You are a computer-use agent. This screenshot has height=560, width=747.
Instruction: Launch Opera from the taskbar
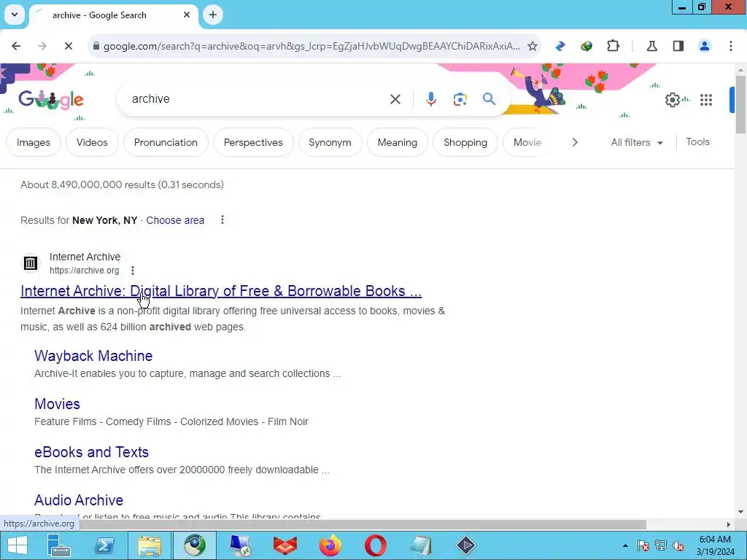(376, 545)
